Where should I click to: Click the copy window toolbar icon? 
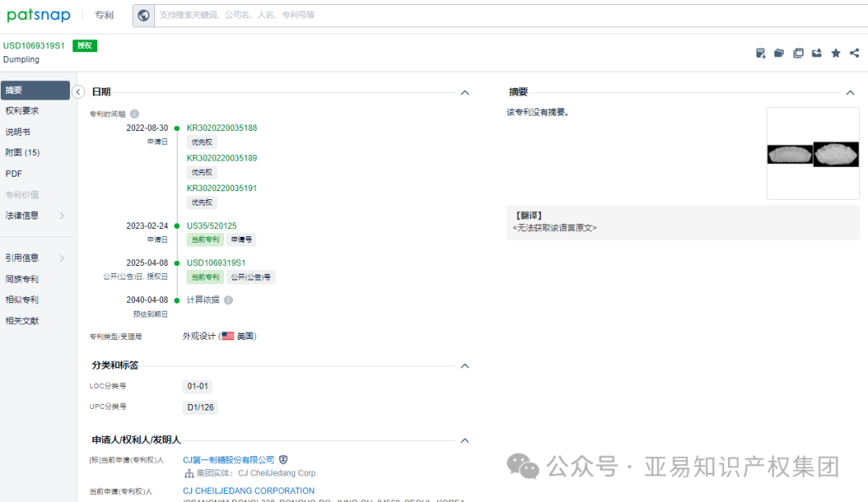click(x=798, y=53)
